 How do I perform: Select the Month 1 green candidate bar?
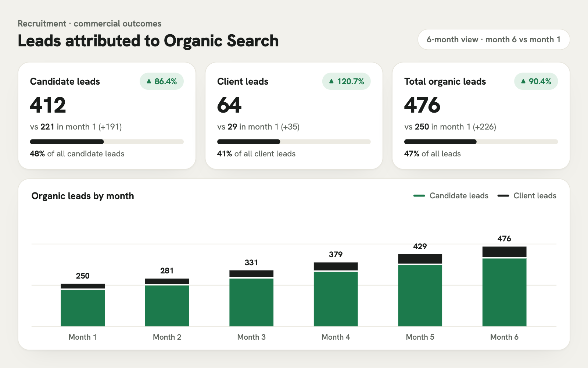pos(83,308)
